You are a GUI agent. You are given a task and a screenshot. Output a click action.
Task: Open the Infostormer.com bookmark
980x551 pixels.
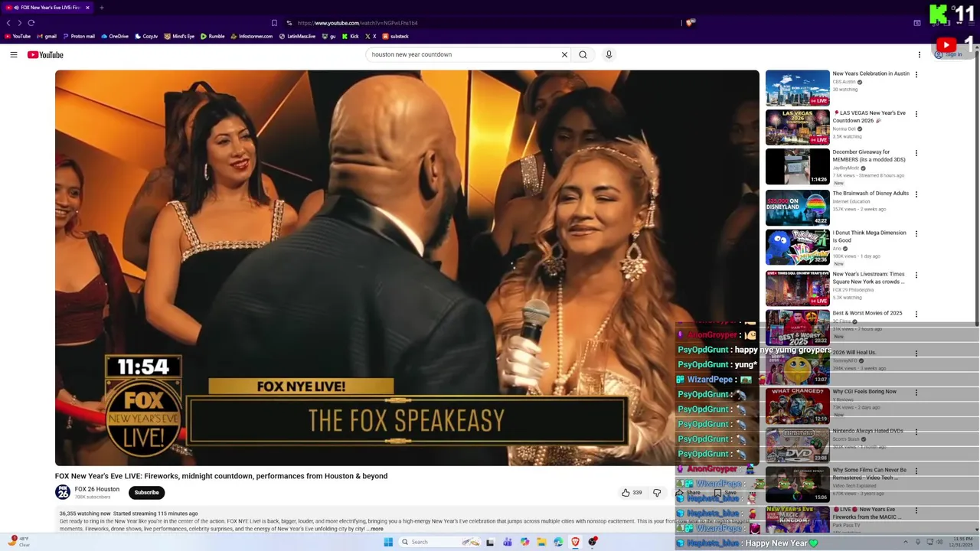[x=252, y=36]
